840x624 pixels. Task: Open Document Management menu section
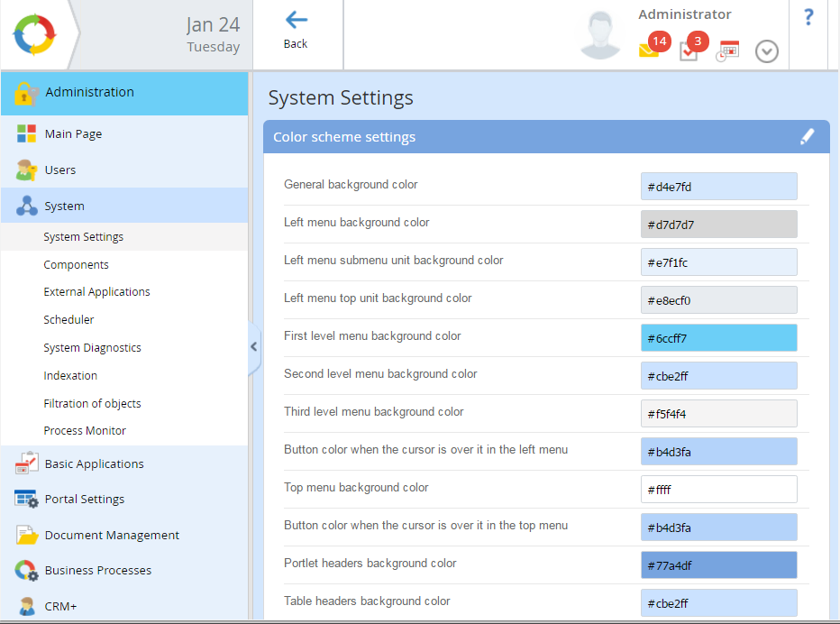(x=124, y=535)
